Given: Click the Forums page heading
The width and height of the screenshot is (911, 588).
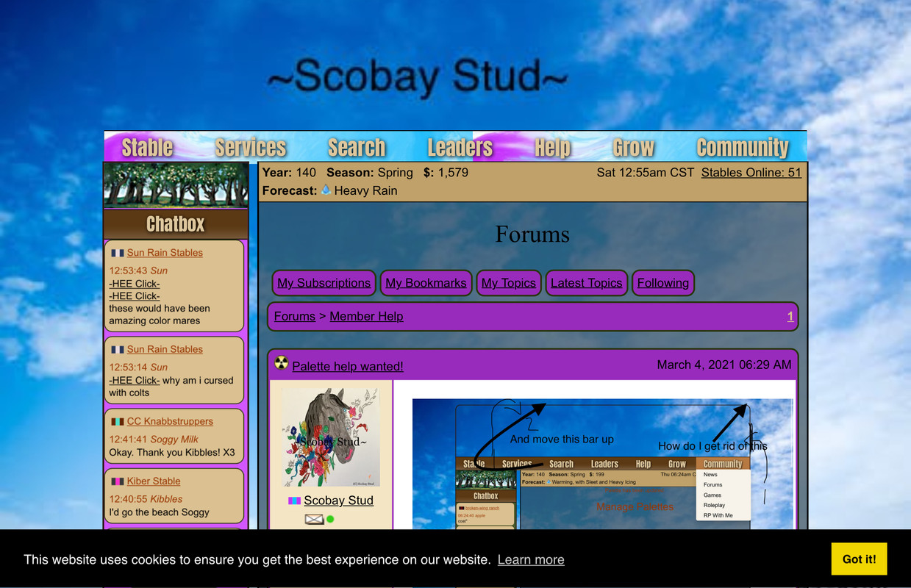Looking at the screenshot, I should (532, 234).
